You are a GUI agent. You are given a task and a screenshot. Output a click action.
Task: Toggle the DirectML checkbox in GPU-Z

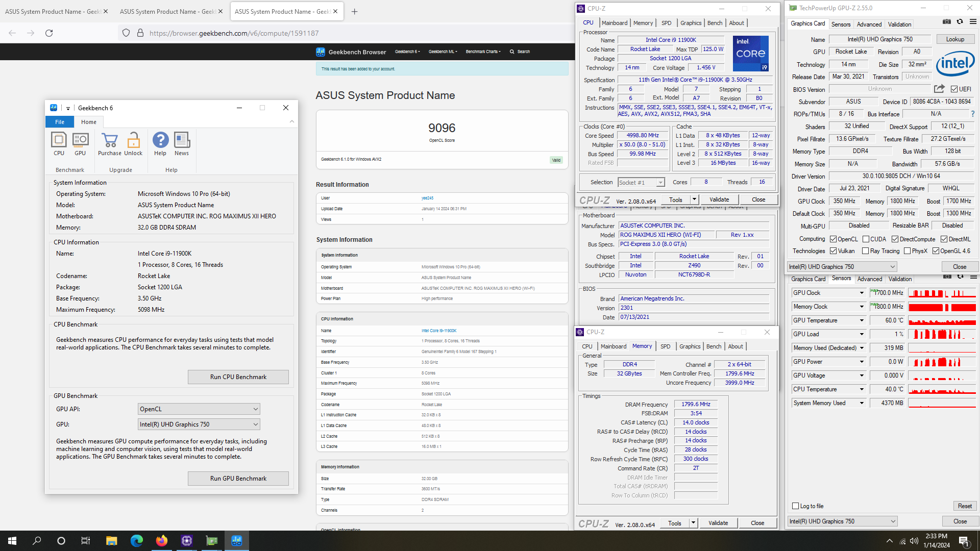944,239
